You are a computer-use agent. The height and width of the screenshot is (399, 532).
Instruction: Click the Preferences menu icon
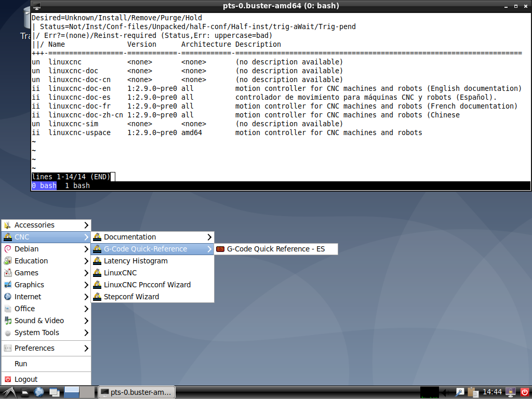pyautogui.click(x=7, y=348)
